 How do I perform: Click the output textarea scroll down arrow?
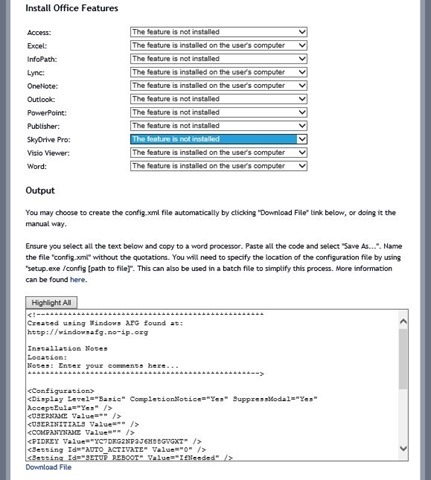pos(403,448)
